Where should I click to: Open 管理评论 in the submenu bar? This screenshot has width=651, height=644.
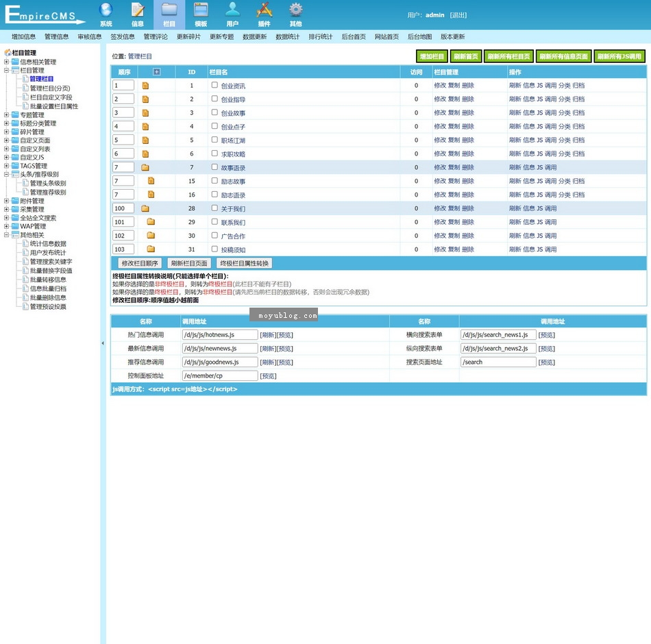pyautogui.click(x=156, y=36)
